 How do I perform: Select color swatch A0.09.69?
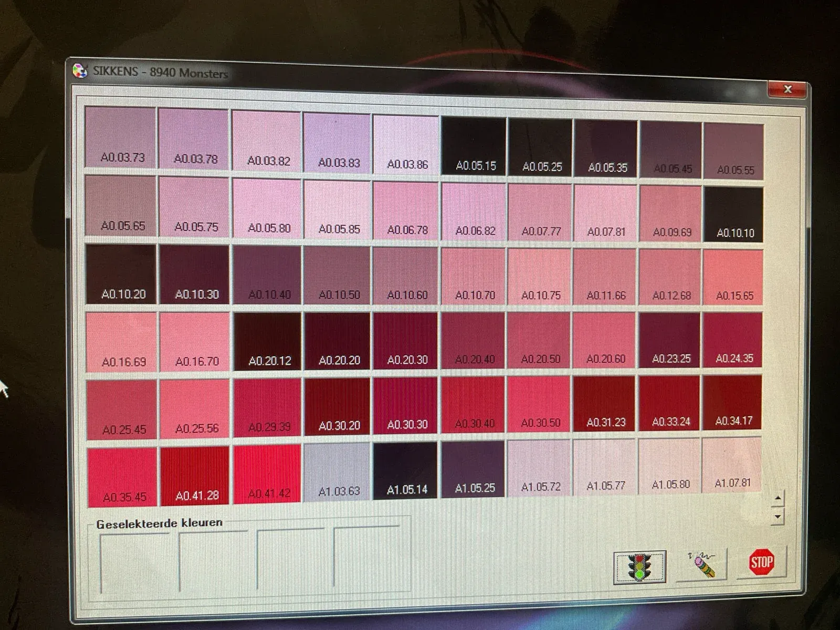coord(671,214)
